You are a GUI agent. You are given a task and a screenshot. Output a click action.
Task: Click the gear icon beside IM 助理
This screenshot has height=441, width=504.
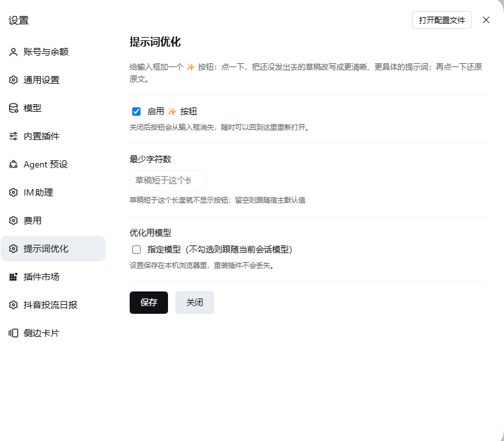tap(13, 192)
